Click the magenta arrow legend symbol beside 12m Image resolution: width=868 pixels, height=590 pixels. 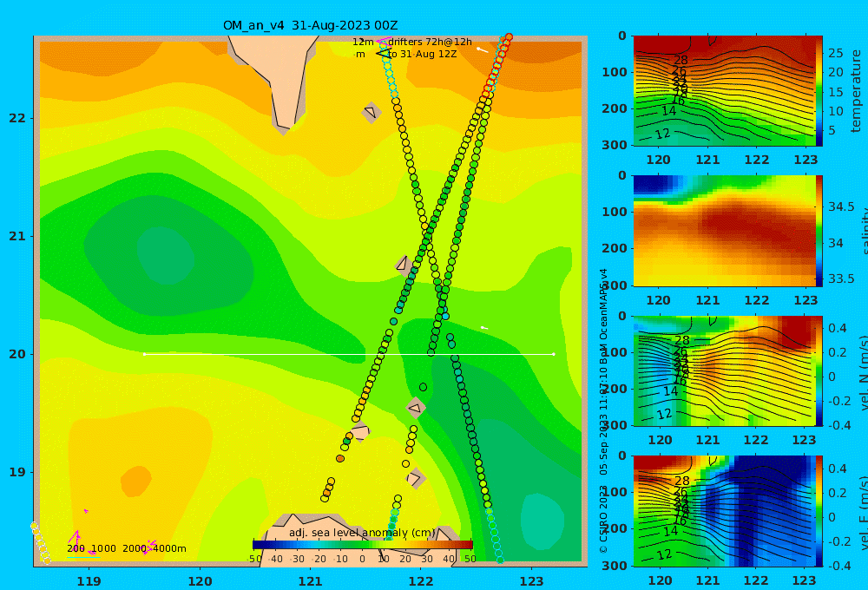click(x=383, y=42)
